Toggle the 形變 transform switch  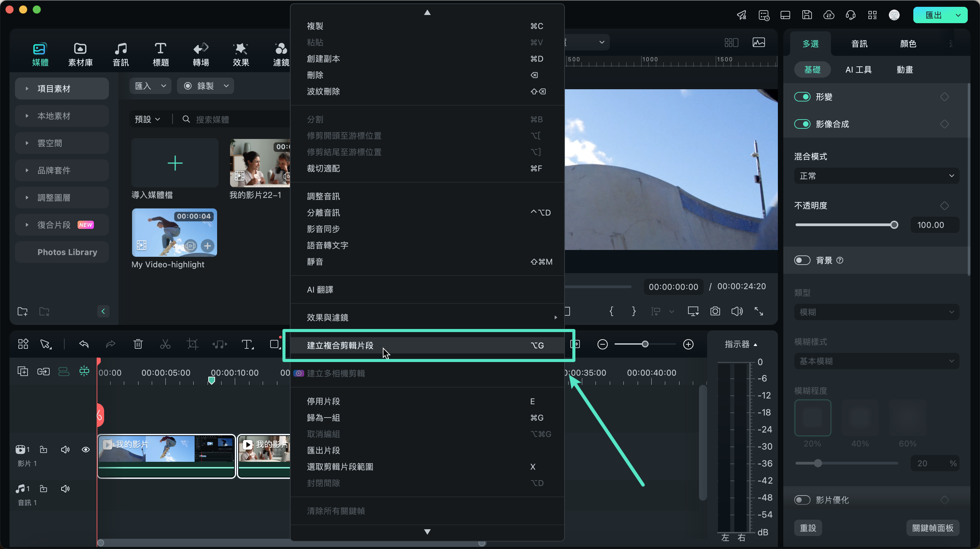pyautogui.click(x=802, y=97)
